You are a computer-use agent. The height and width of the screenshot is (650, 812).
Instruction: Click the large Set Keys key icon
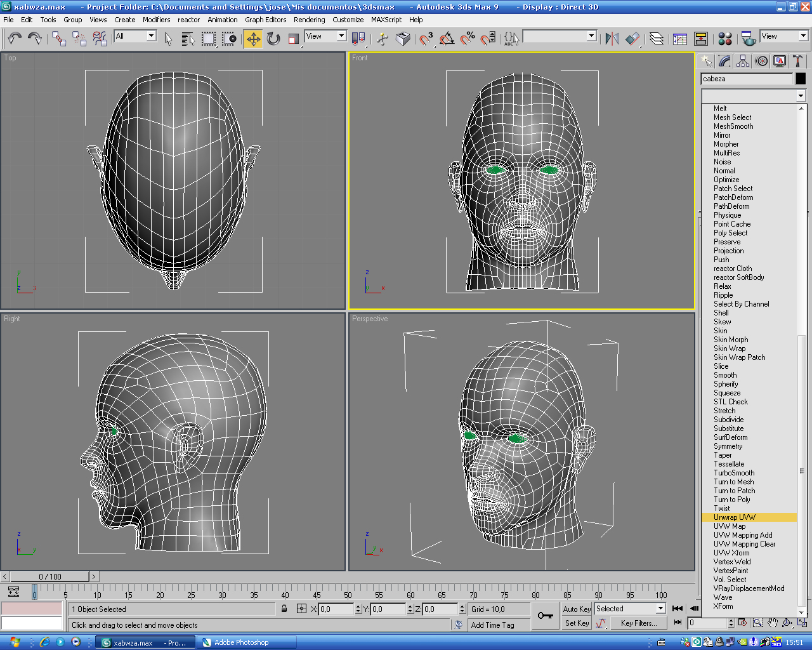[x=546, y=615]
